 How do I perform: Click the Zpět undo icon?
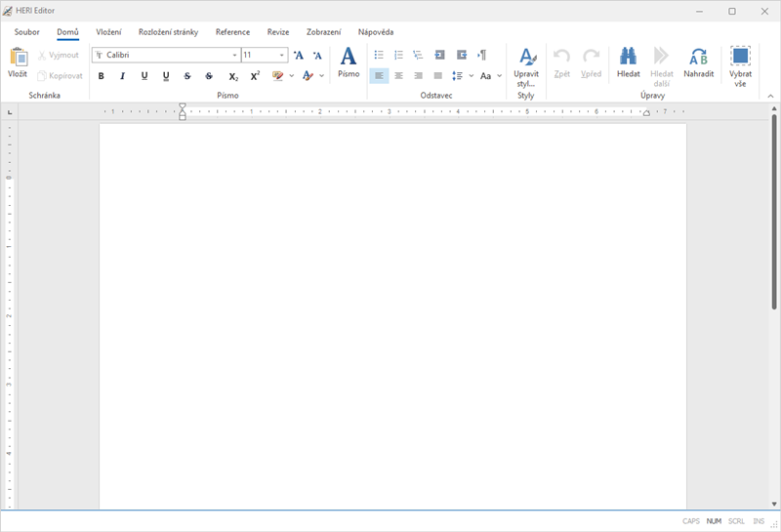[562, 57]
